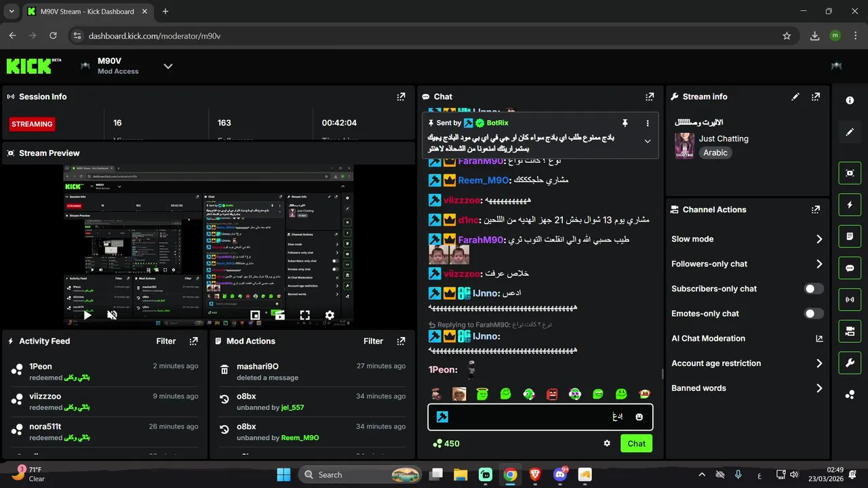Screen dimensions: 868x488
Task: Click the taskbar Search box
Action: (359, 474)
